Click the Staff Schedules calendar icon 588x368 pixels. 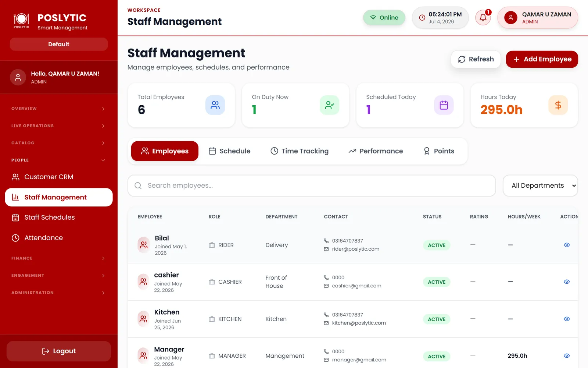click(15, 217)
